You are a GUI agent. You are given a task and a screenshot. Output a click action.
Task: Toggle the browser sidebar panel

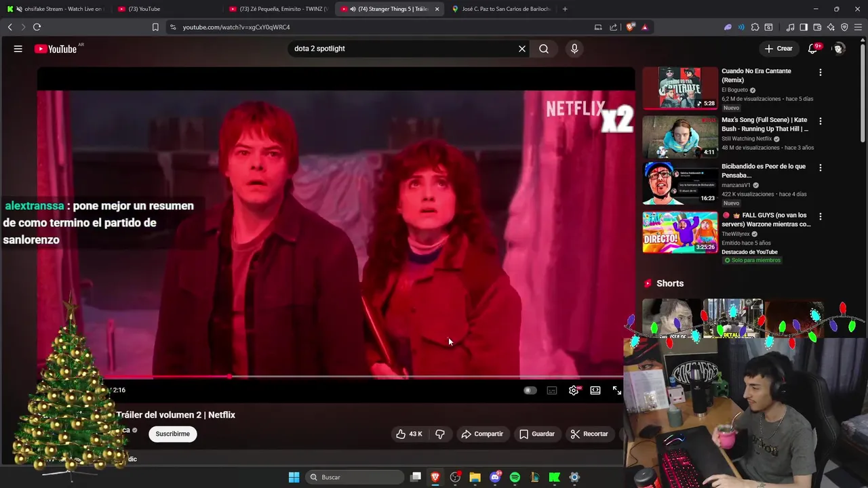[x=804, y=27]
